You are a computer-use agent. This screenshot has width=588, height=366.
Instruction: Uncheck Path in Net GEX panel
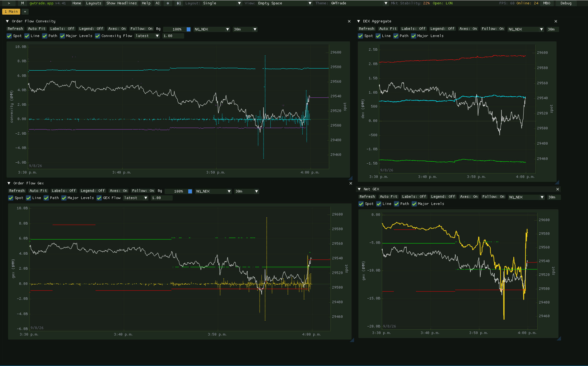pyautogui.click(x=397, y=204)
